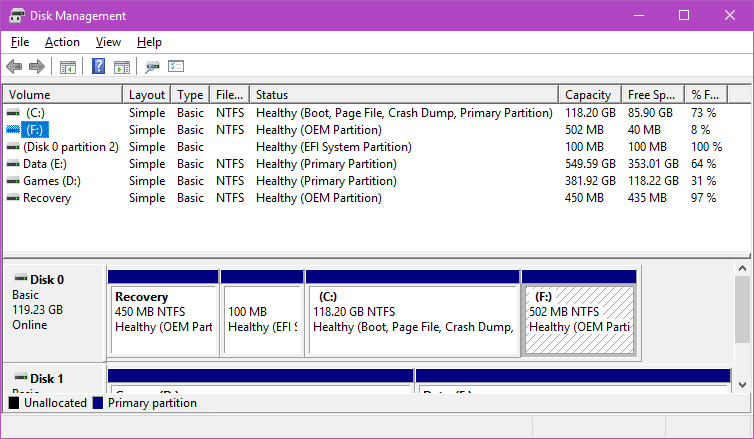Screen dimensions: 754x439
Task: Click the Primary partition blue legend swatch
Action: pos(97,404)
